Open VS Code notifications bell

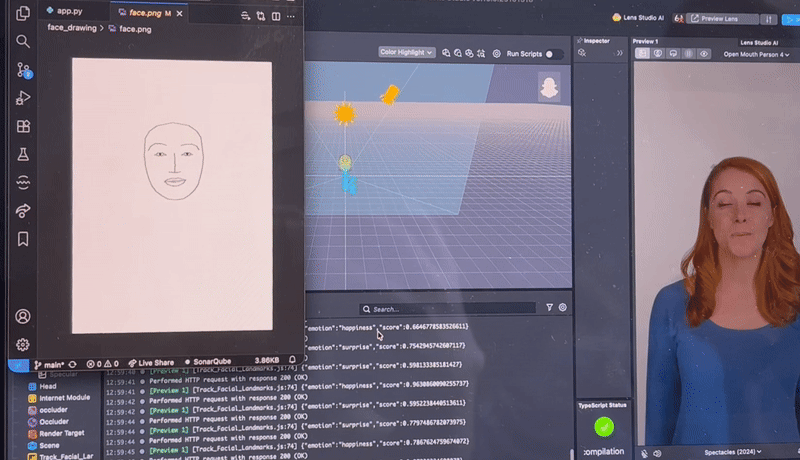point(292,360)
